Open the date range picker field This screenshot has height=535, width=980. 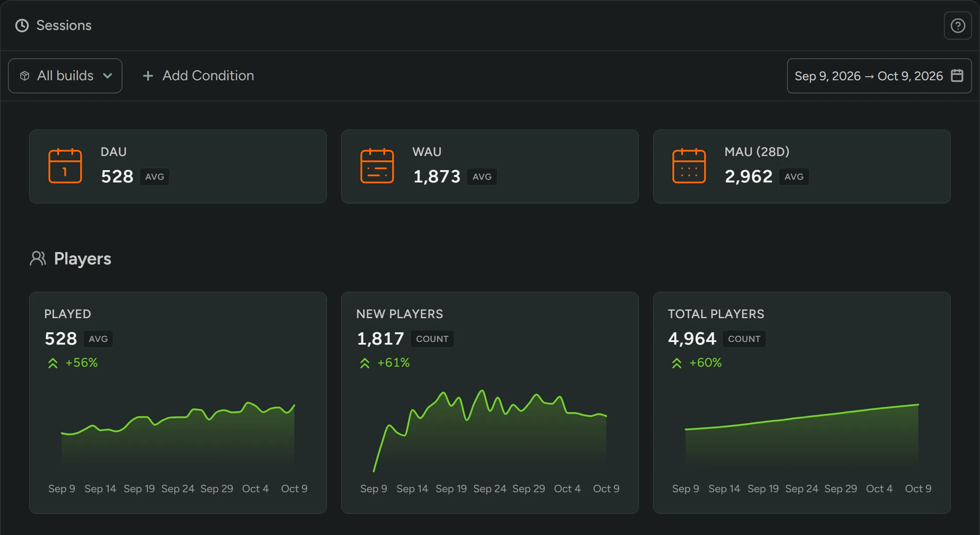pos(879,76)
